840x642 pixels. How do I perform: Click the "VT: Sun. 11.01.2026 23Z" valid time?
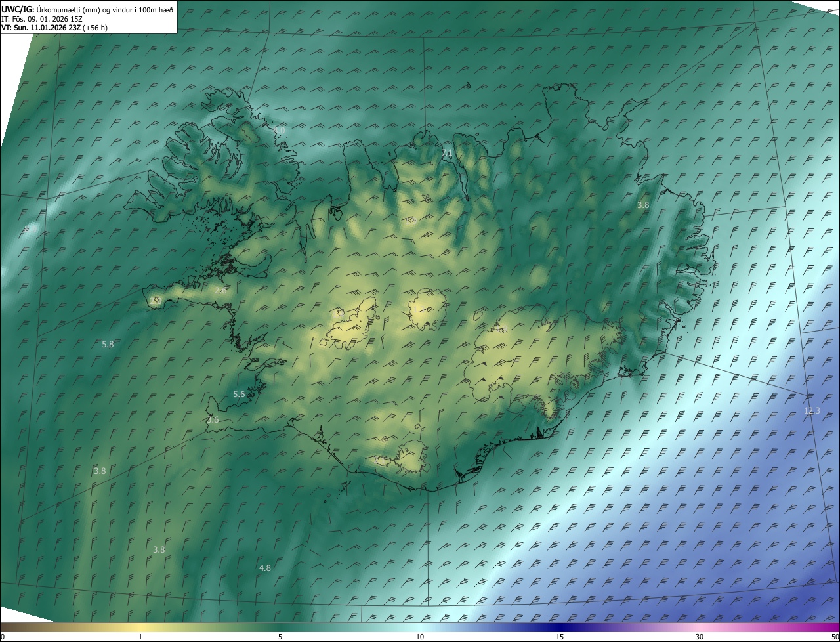pyautogui.click(x=41, y=28)
